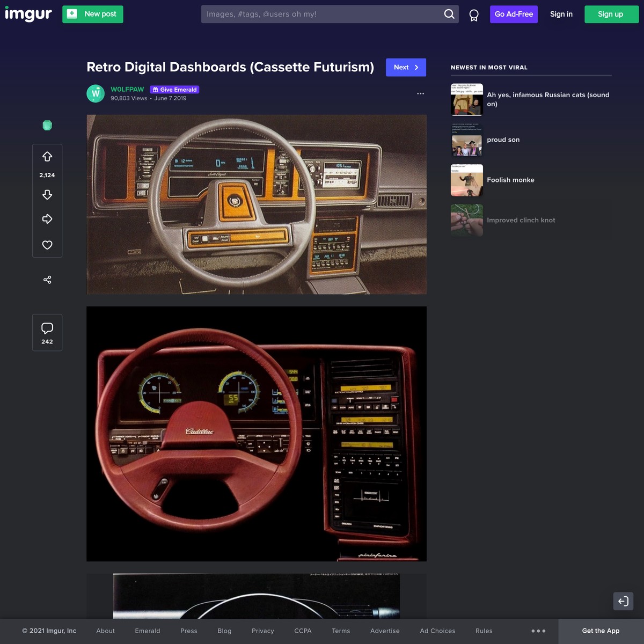
Task: Expand the footer ellipsis for more links
Action: 538,631
